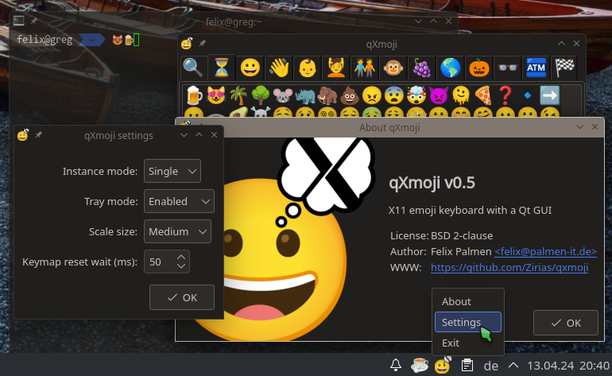Viewport: 612px width, 376px height.
Task: Open the head massage person emoji tab
Action: 336,68
